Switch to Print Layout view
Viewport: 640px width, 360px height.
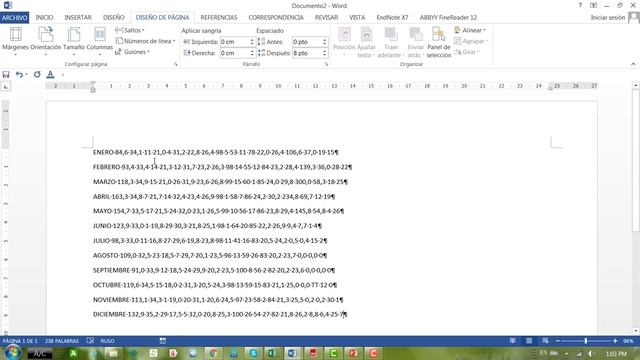coord(529,340)
